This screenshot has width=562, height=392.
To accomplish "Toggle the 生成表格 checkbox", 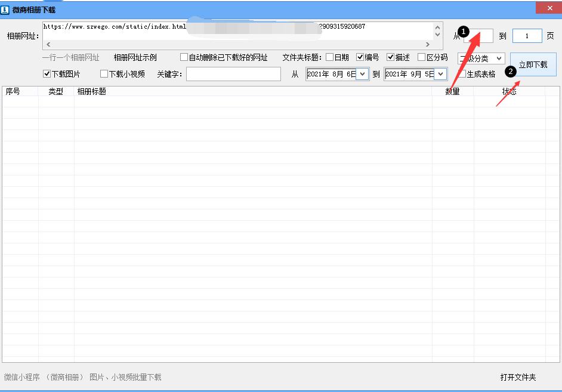I will tap(462, 74).
